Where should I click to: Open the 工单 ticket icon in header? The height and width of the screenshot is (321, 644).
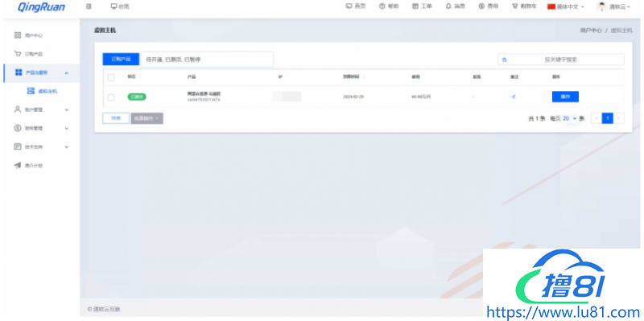pyautogui.click(x=415, y=6)
